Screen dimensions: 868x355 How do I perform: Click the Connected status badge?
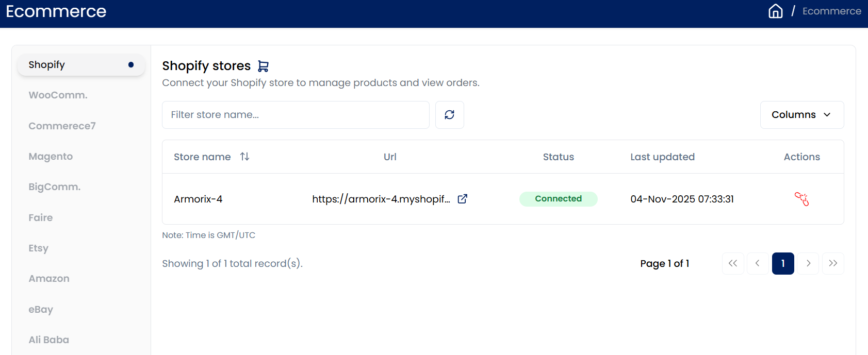[558, 199]
